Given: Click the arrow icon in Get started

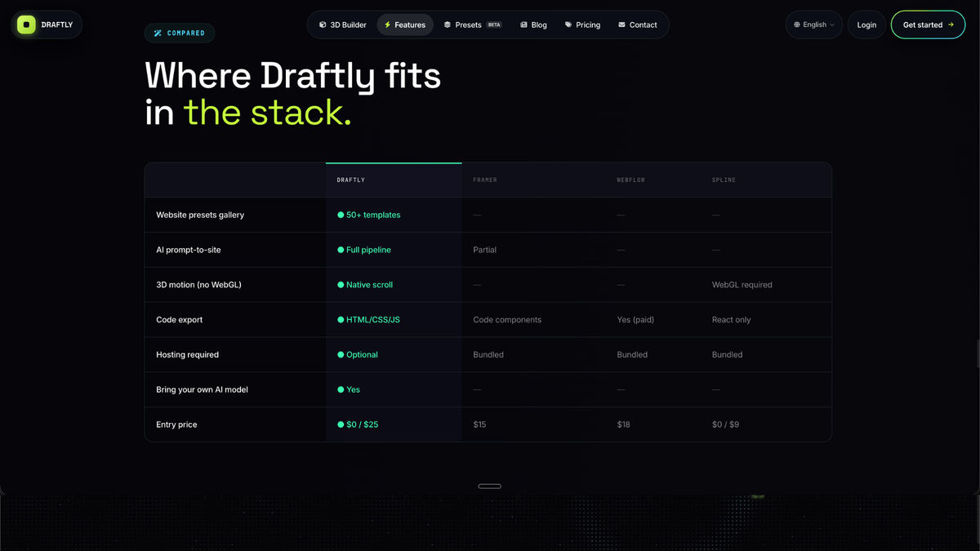Looking at the screenshot, I should pyautogui.click(x=951, y=24).
